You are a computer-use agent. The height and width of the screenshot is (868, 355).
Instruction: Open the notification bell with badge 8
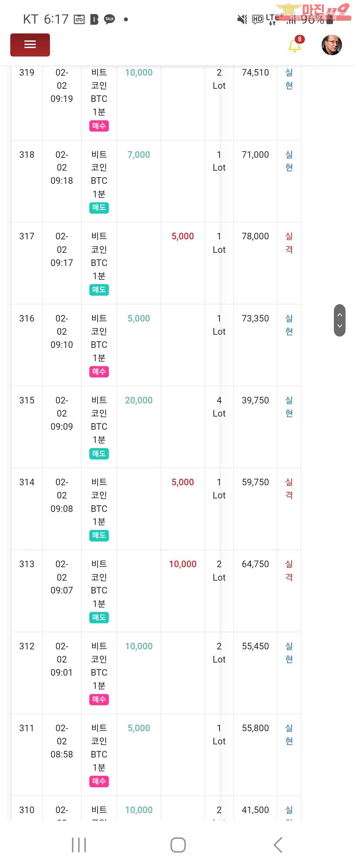coord(295,45)
